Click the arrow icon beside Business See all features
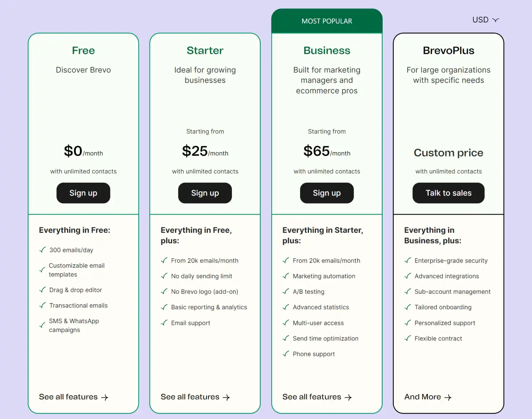This screenshot has width=532, height=419. (x=348, y=397)
